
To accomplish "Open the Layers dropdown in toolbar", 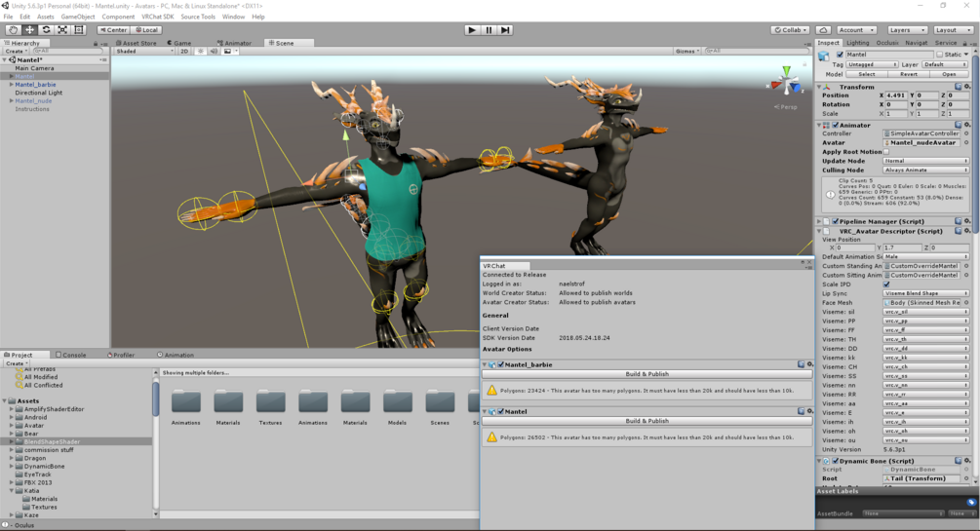I will (x=907, y=30).
